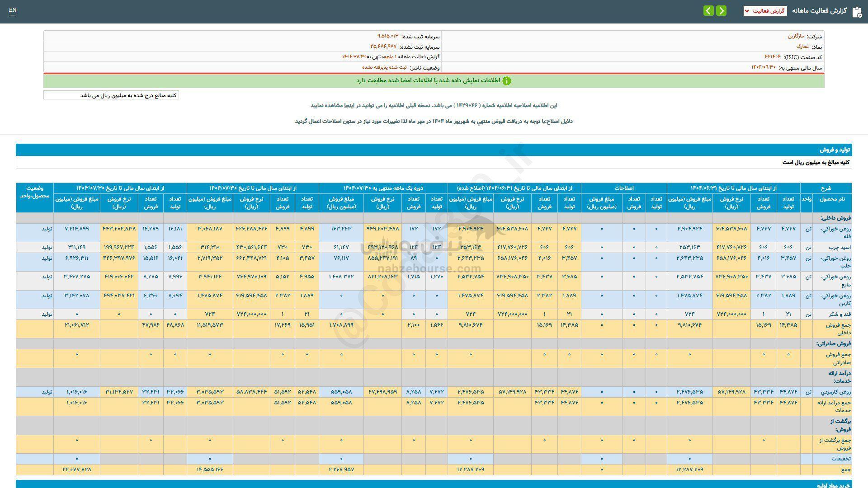The height and width of the screenshot is (488, 868).
Task: Click the green right-arrow navigation button
Action: coord(722,10)
